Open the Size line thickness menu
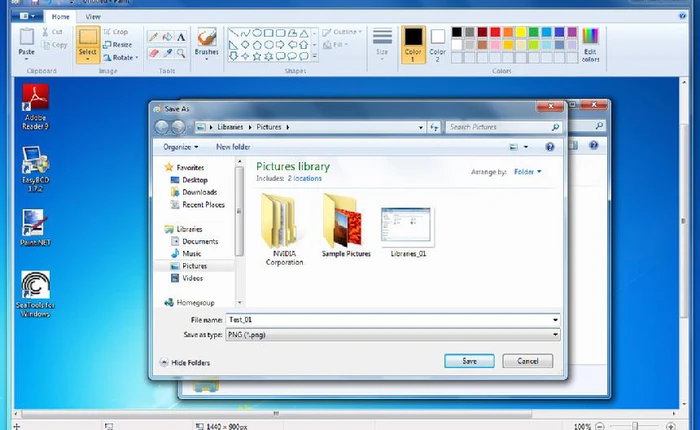The image size is (700, 430). [x=382, y=44]
